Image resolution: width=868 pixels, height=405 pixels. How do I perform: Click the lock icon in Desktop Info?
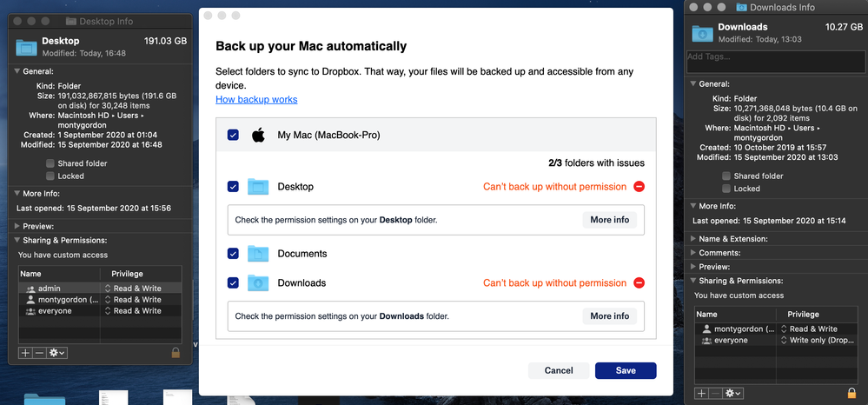pyautogui.click(x=176, y=353)
